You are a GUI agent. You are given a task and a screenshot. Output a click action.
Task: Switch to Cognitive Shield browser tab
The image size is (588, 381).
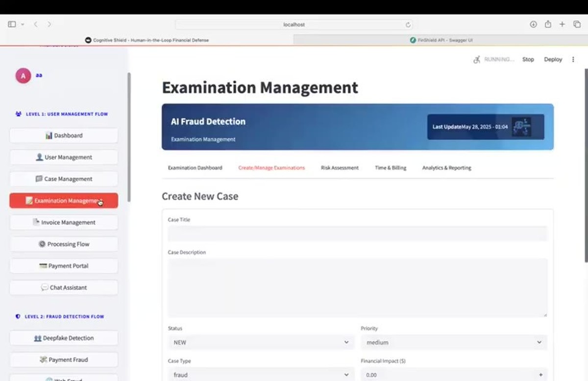147,40
